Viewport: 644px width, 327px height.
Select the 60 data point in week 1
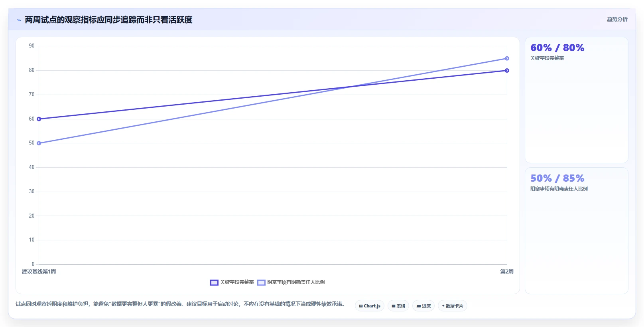[x=39, y=119]
